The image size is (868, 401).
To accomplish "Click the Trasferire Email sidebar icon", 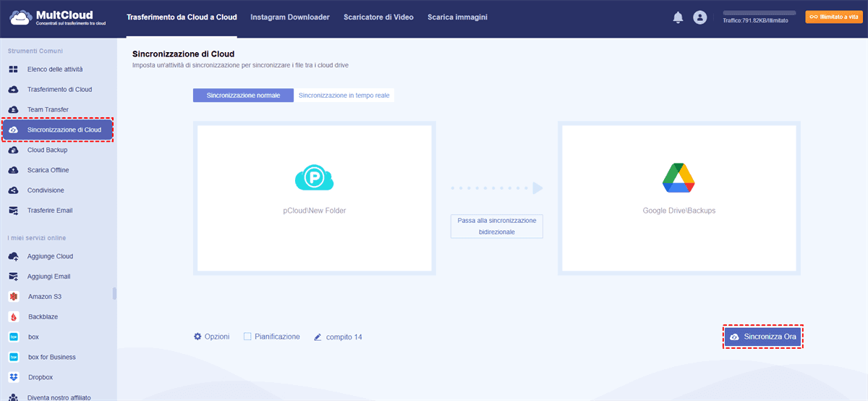I will [13, 211].
